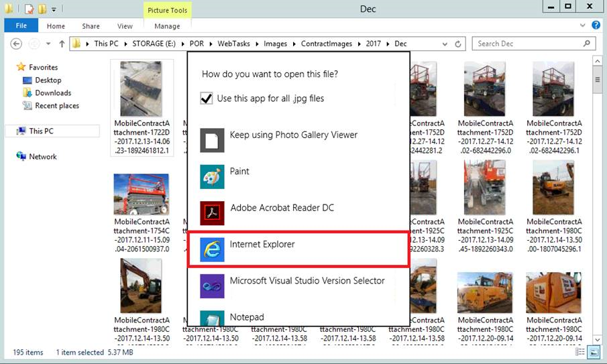Click the Photo Gallery Viewer icon
This screenshot has width=607, height=364.
tap(212, 140)
